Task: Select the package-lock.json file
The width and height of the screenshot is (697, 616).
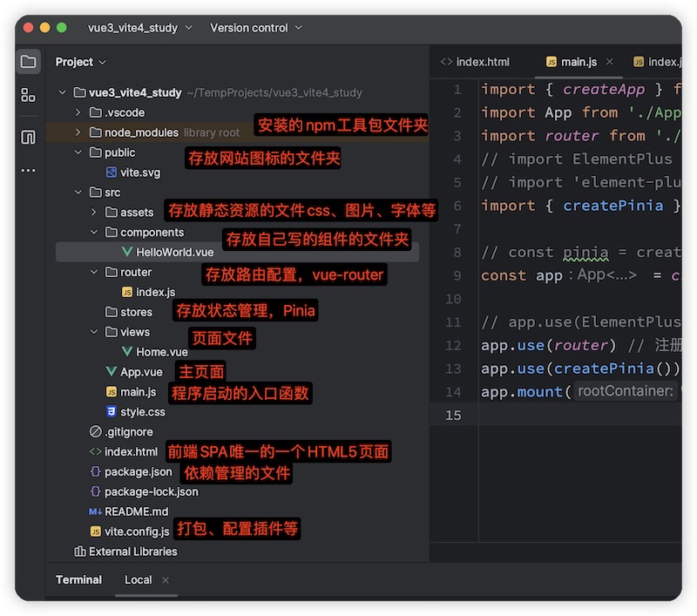Action: (152, 492)
